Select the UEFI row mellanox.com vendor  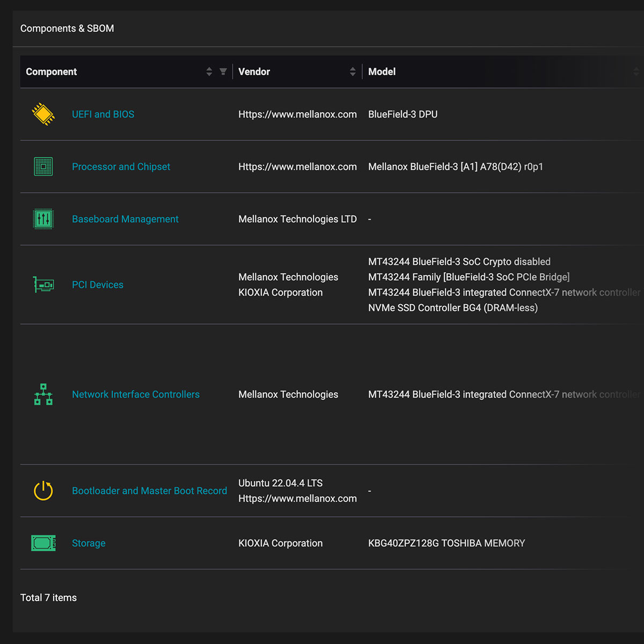(x=297, y=114)
